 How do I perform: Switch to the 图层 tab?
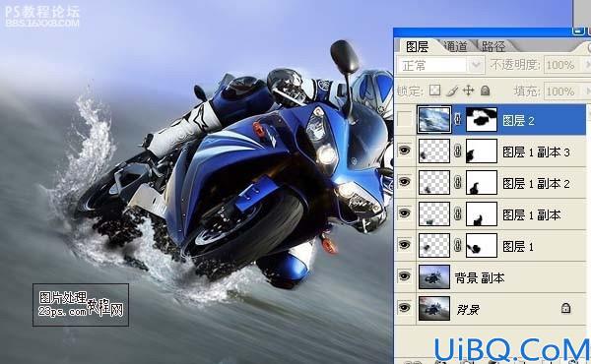point(417,46)
